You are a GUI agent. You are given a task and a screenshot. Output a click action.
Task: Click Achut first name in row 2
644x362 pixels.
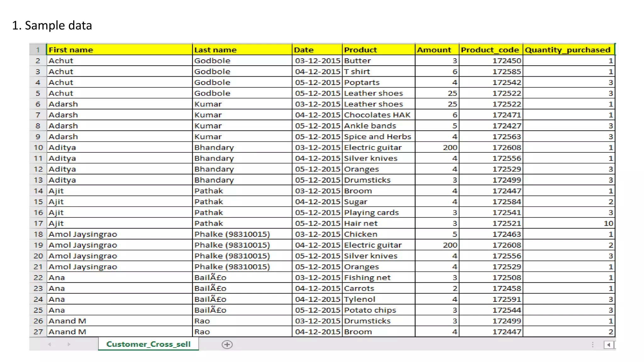click(119, 61)
